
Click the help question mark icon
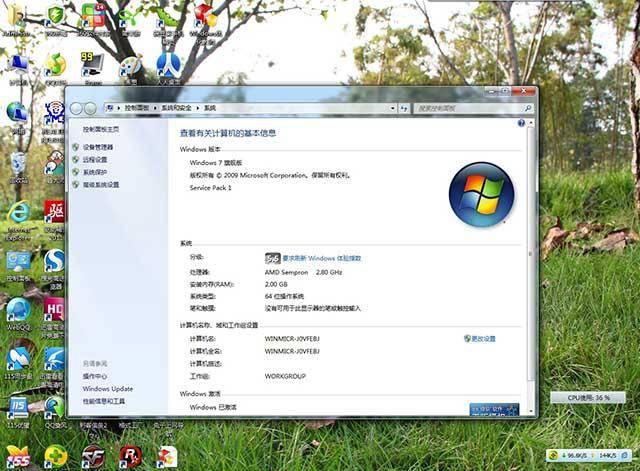click(521, 123)
